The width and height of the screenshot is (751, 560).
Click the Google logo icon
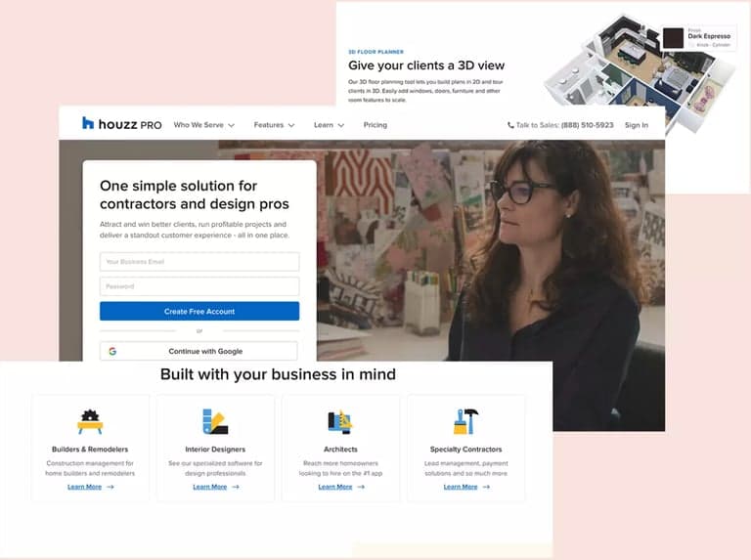click(112, 351)
